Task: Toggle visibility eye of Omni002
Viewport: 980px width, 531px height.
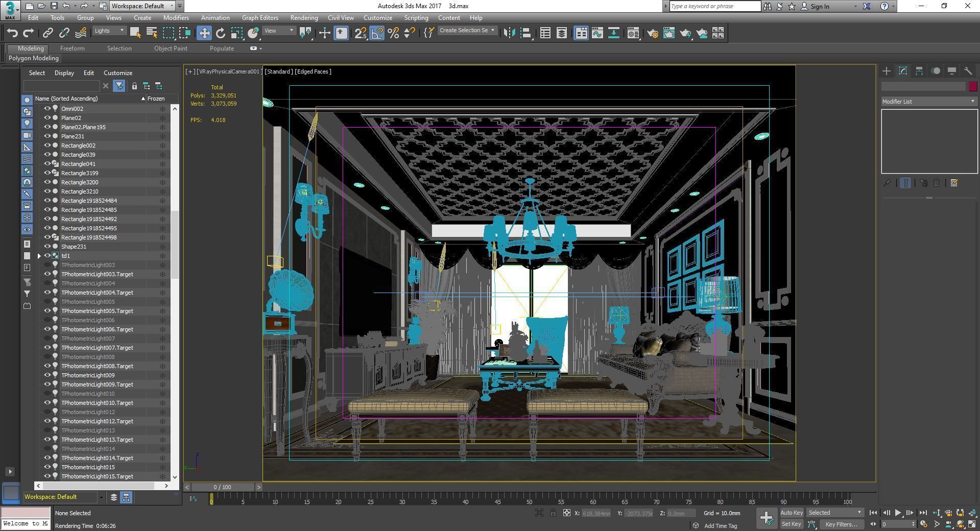Action: (x=47, y=109)
